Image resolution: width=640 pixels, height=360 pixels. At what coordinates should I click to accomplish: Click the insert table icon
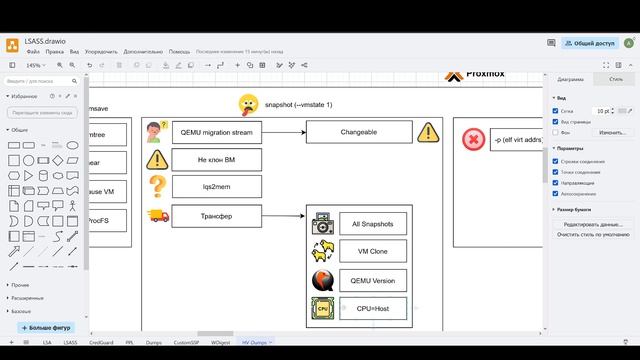click(x=262, y=65)
